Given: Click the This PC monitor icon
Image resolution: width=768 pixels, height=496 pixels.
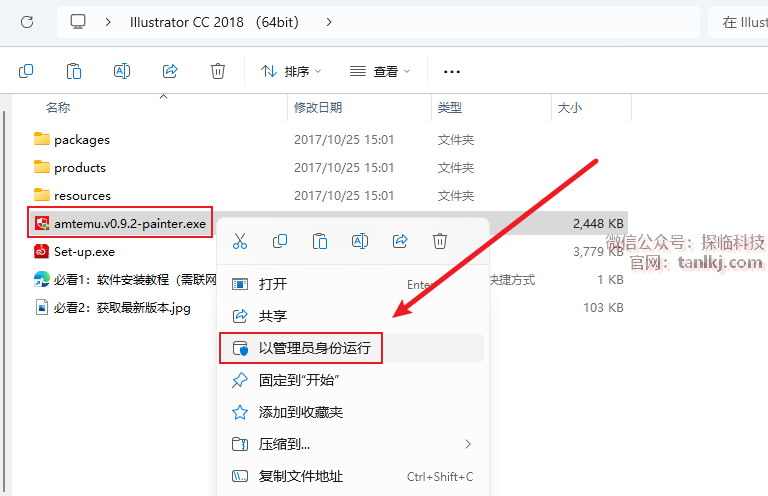Looking at the screenshot, I should coord(78,22).
